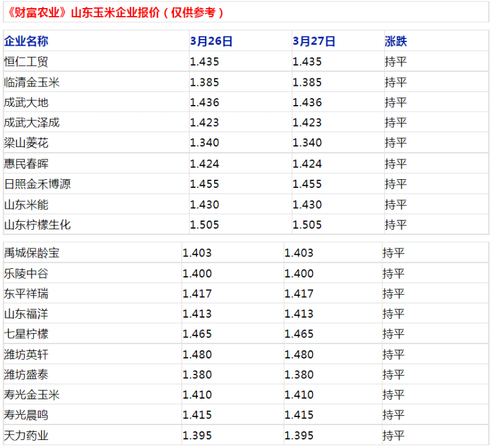Click the company name 山东米能
This screenshot has width=494, height=448.
[x=26, y=205]
